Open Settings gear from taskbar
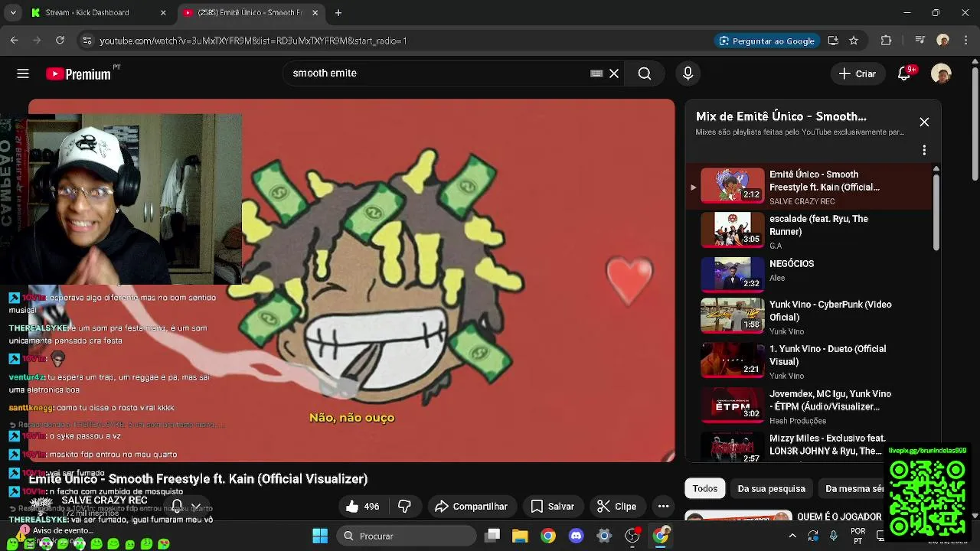The width and height of the screenshot is (980, 551). coord(604,536)
